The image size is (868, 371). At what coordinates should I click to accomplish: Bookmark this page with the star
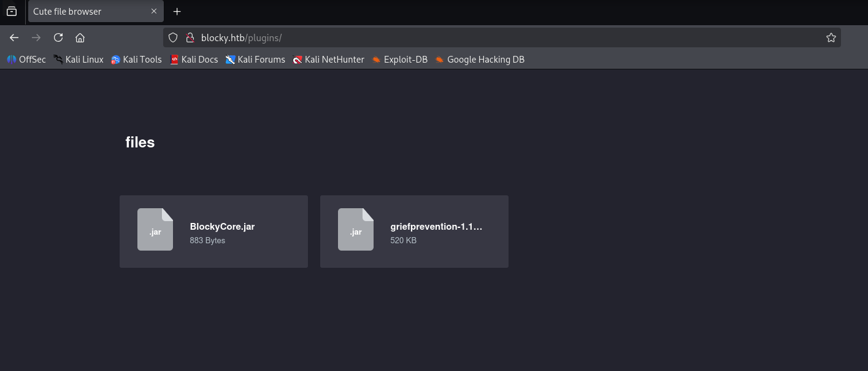click(x=831, y=37)
